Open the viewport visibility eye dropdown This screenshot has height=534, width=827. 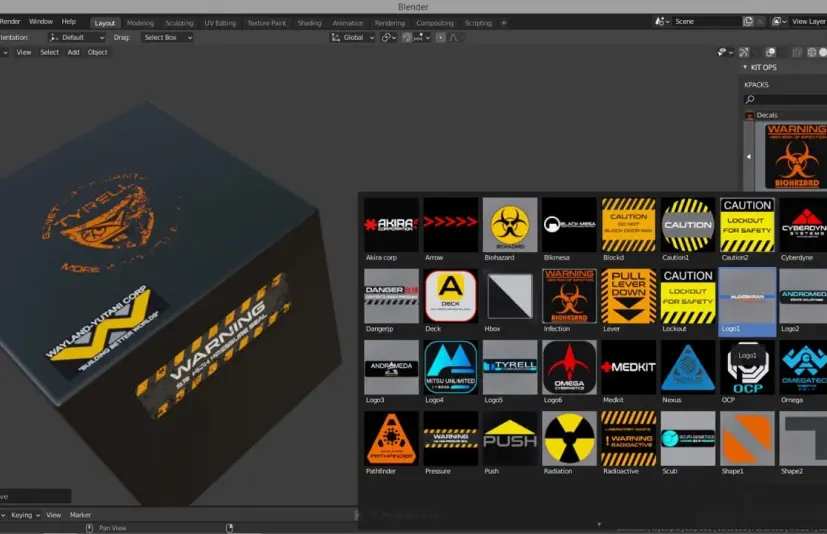point(725,52)
